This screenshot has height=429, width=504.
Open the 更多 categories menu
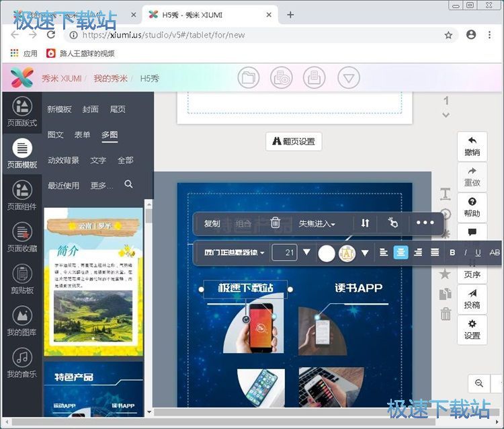(101, 185)
